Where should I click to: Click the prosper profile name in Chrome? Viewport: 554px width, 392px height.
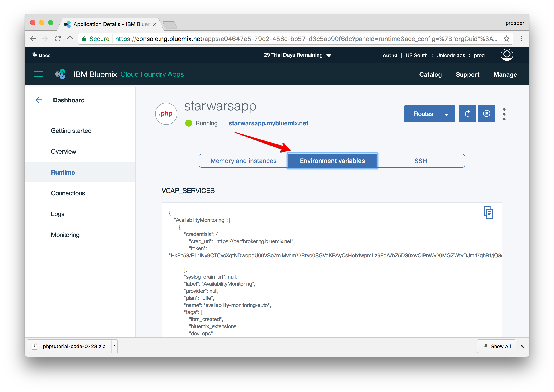[515, 23]
